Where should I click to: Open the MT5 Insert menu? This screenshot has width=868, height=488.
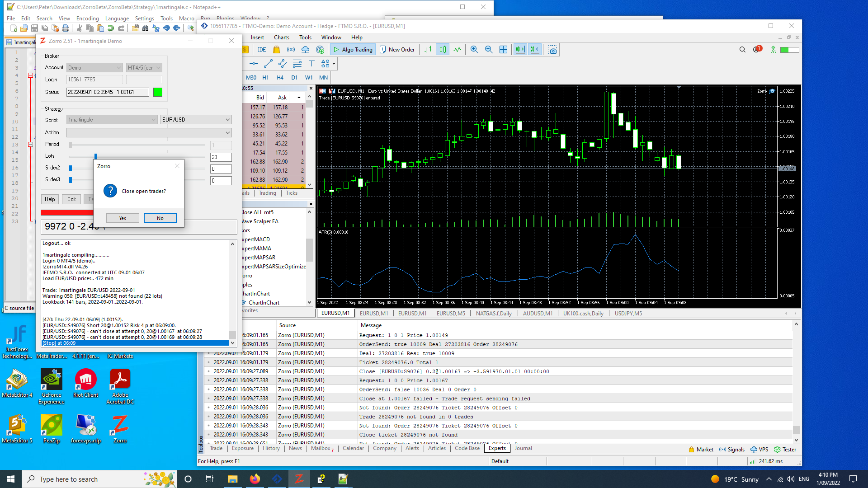point(257,38)
